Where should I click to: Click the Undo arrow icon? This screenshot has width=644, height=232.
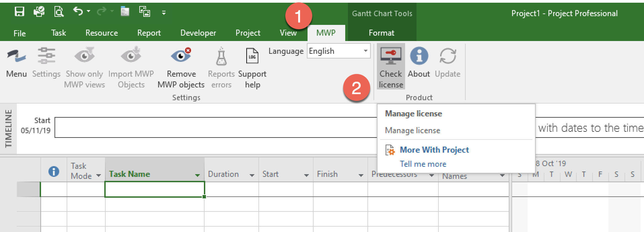78,12
